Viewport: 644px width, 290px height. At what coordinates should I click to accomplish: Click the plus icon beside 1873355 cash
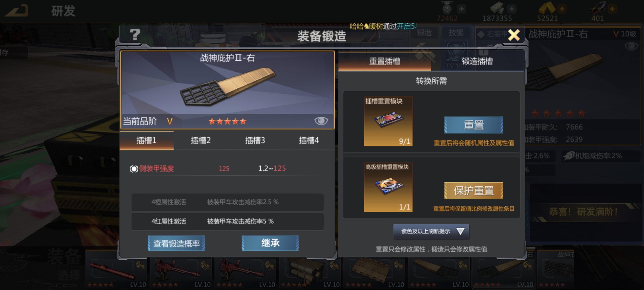pos(512,9)
